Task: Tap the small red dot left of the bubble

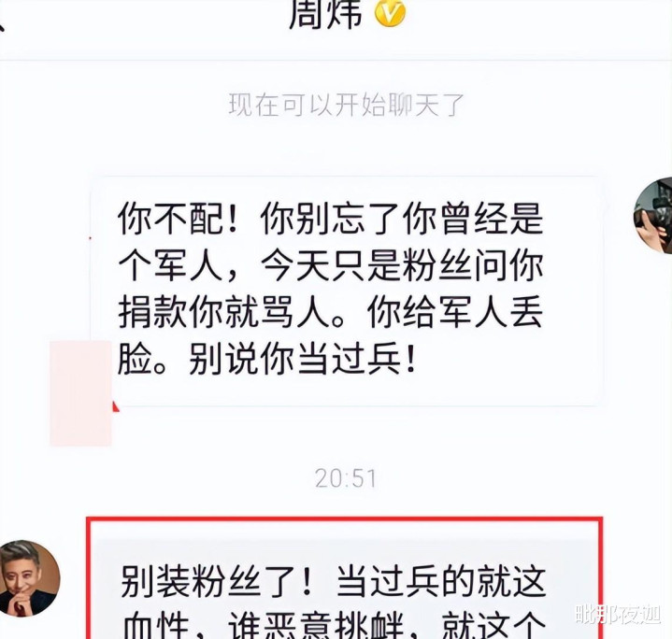Action: (90, 237)
